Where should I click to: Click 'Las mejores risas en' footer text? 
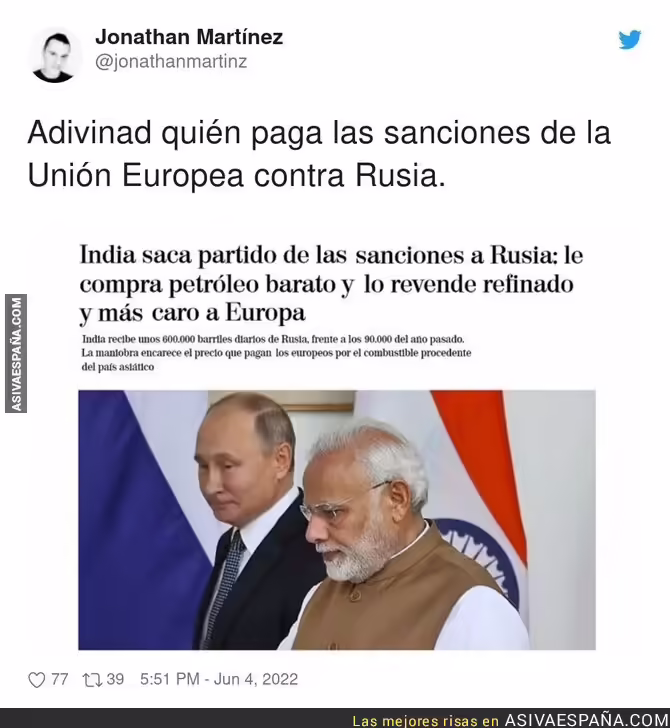(426, 721)
